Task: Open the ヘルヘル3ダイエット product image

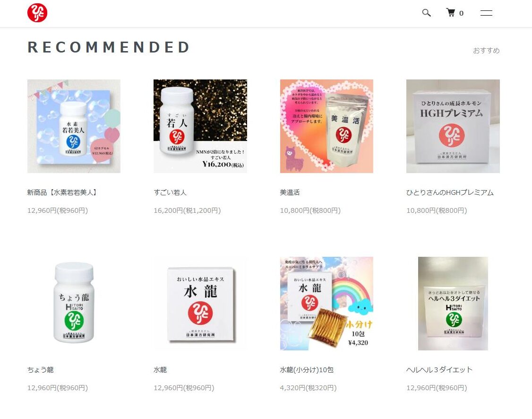Action: coord(453,304)
